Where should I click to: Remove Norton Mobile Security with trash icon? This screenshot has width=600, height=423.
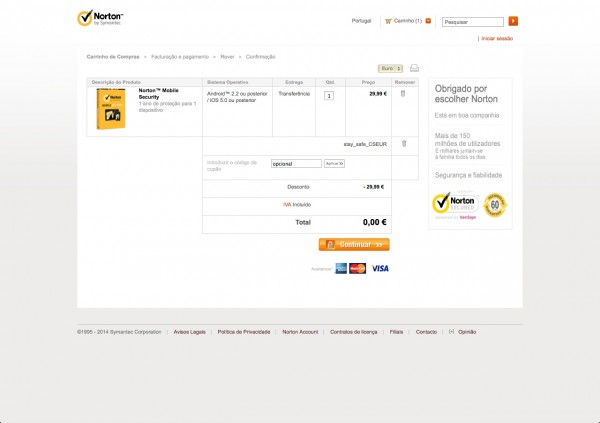(403, 93)
